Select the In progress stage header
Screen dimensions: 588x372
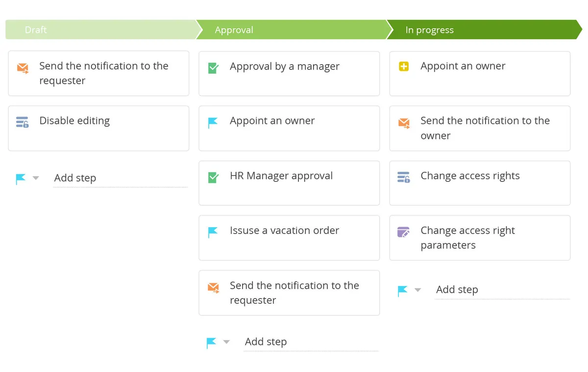pyautogui.click(x=484, y=30)
